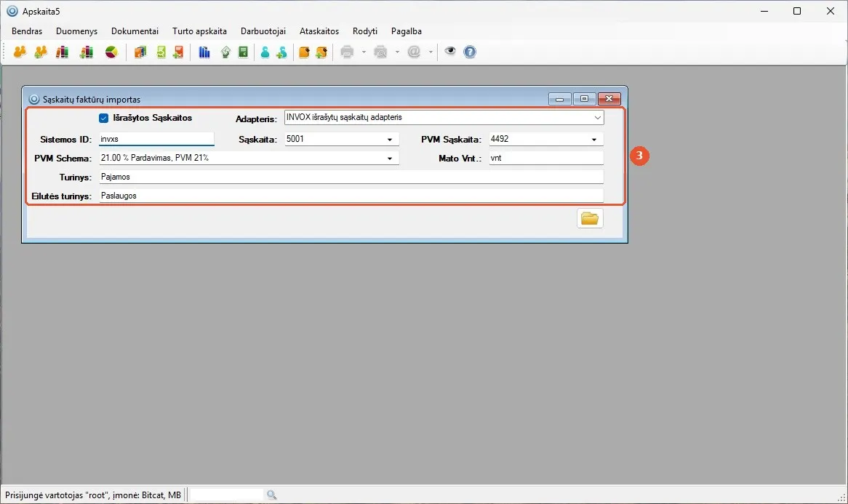This screenshot has width=848, height=504.
Task: Click the Mato Vnt. input field
Action: tap(546, 159)
